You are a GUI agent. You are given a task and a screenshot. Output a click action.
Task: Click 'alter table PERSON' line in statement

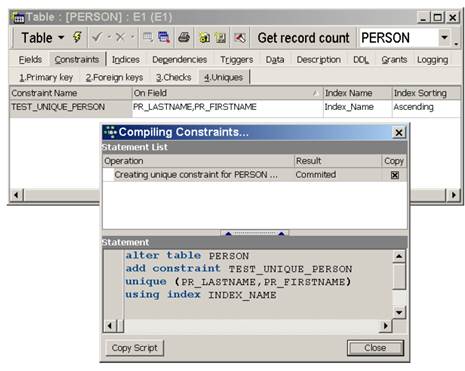tap(187, 256)
